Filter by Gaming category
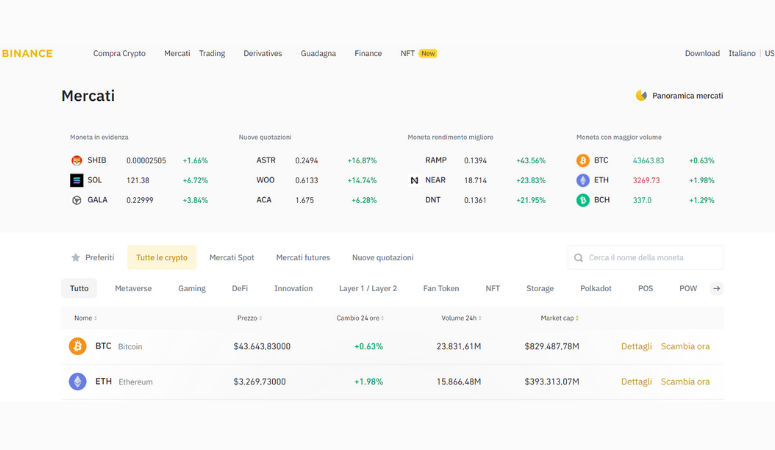The image size is (775, 450). click(192, 288)
